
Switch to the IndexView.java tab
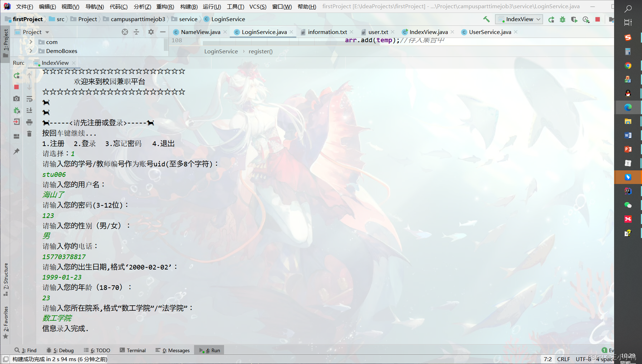pyautogui.click(x=428, y=32)
